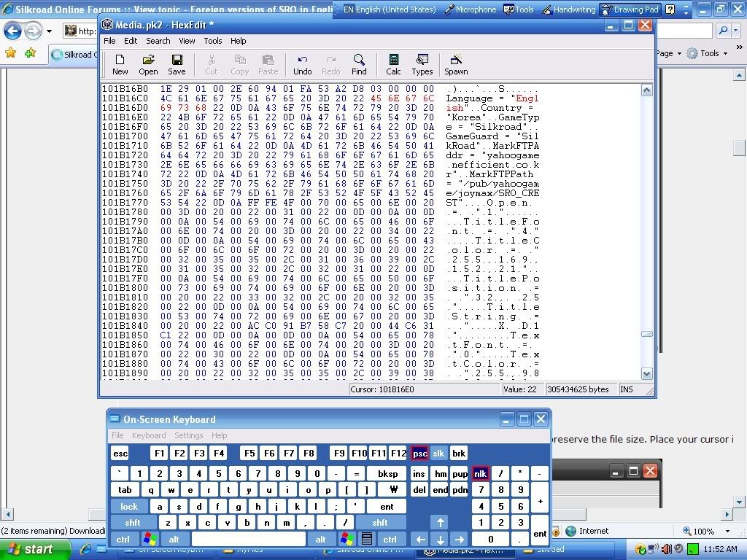Click the Start button
Image resolution: width=747 pixels, height=560 pixels.
pyautogui.click(x=34, y=550)
